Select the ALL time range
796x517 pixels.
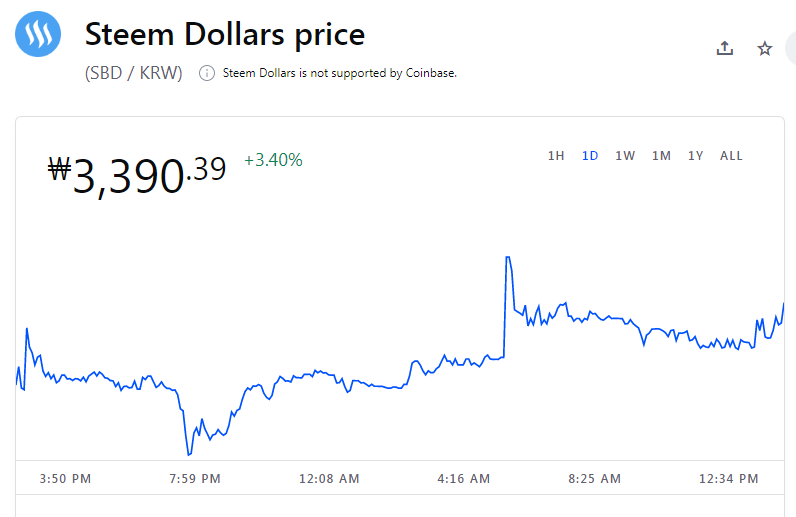pyautogui.click(x=731, y=156)
